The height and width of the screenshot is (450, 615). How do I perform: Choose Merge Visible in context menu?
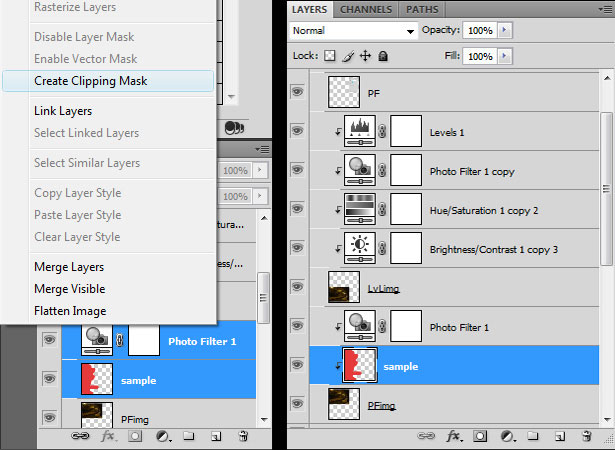pyautogui.click(x=70, y=289)
